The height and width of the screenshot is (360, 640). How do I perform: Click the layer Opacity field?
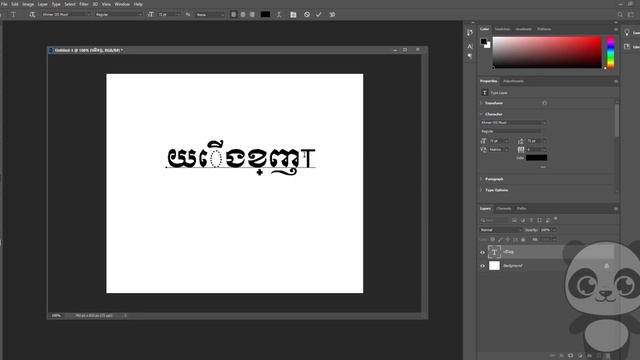click(547, 230)
